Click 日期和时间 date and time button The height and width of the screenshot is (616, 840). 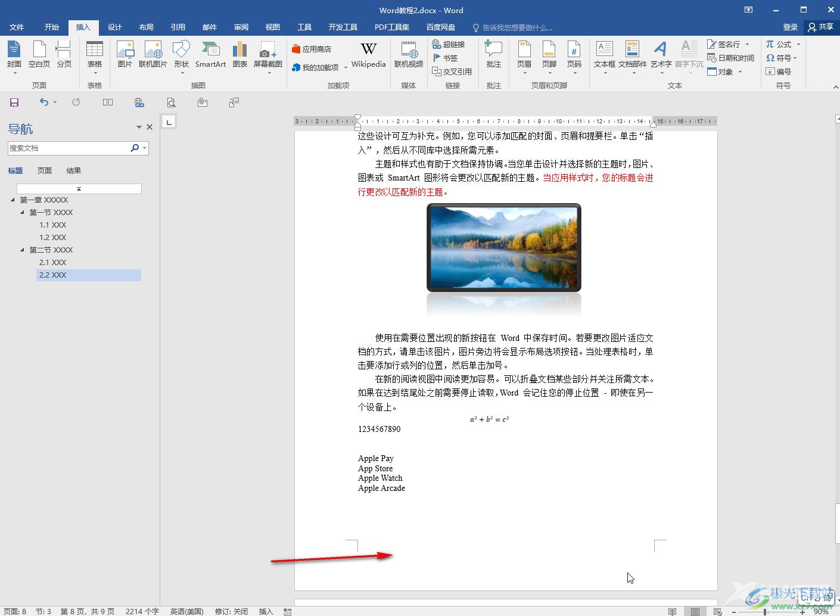click(731, 58)
